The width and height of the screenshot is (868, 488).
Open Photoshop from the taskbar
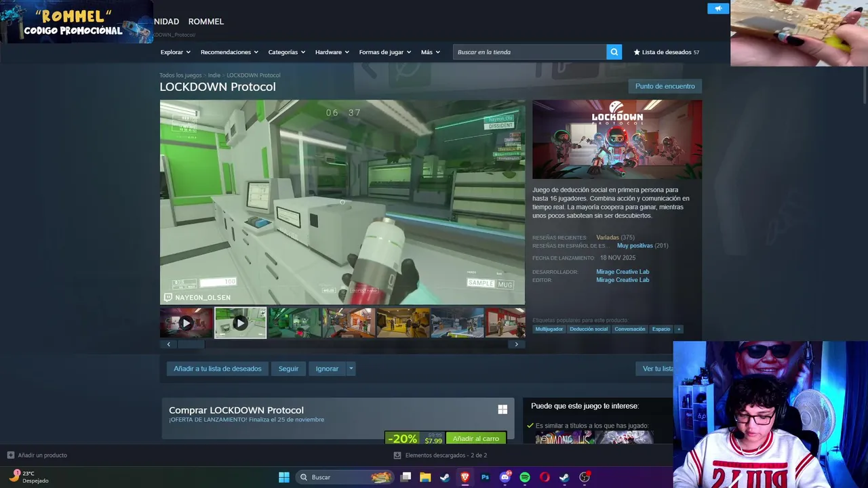(485, 477)
